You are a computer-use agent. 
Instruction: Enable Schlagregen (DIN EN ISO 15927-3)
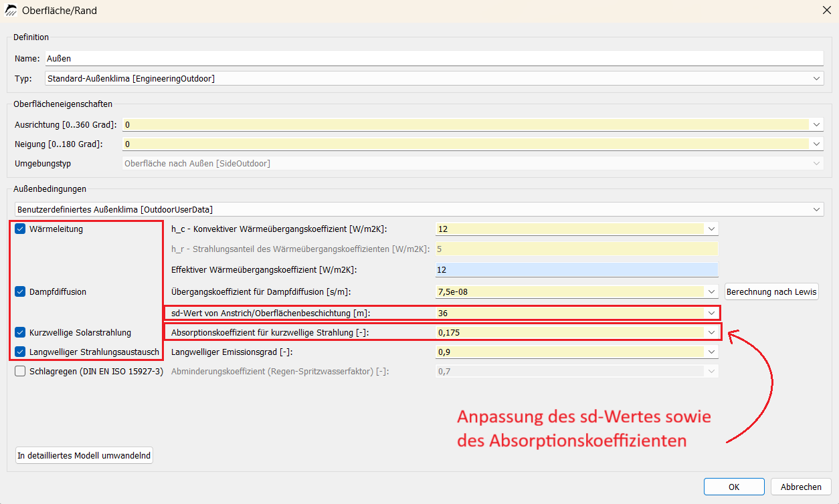pyautogui.click(x=20, y=372)
